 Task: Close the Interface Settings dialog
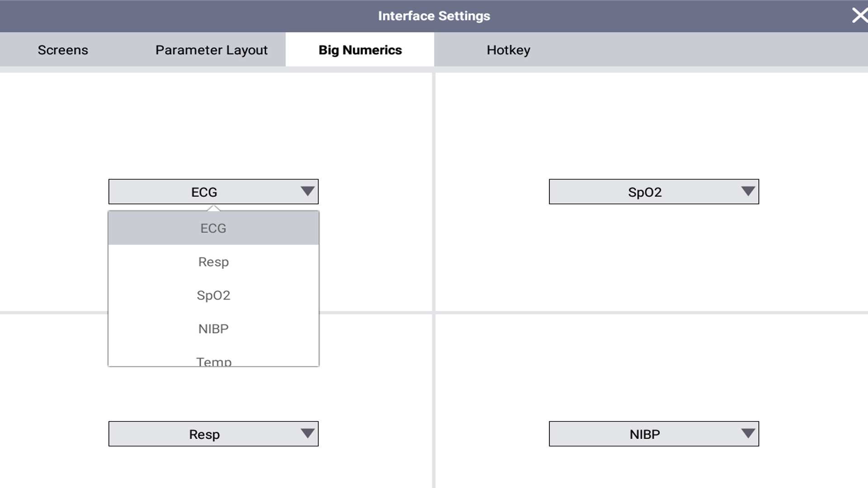pyautogui.click(x=859, y=15)
